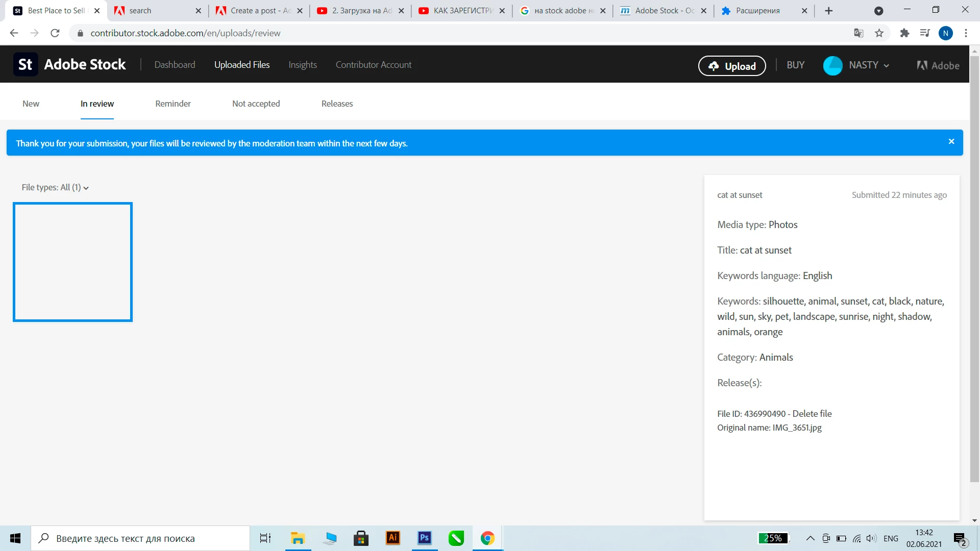Select the cat at sunset thumbnail
980x551 pixels.
(72, 262)
